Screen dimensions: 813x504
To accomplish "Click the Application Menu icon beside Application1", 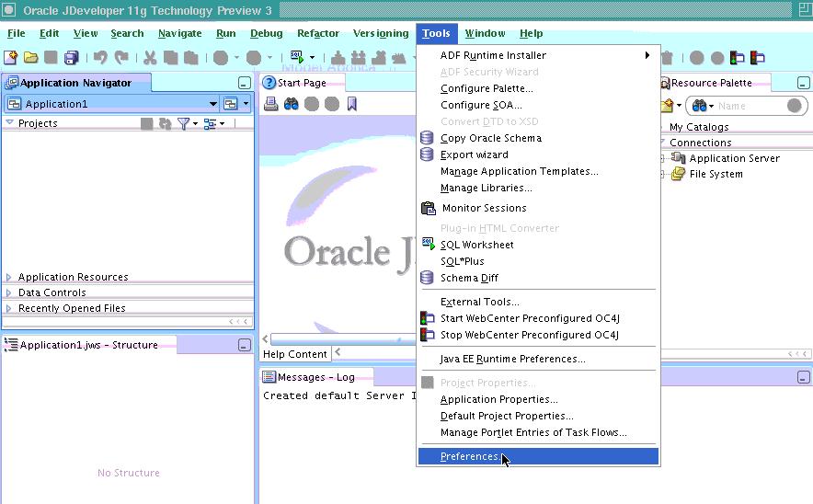I will 230,104.
